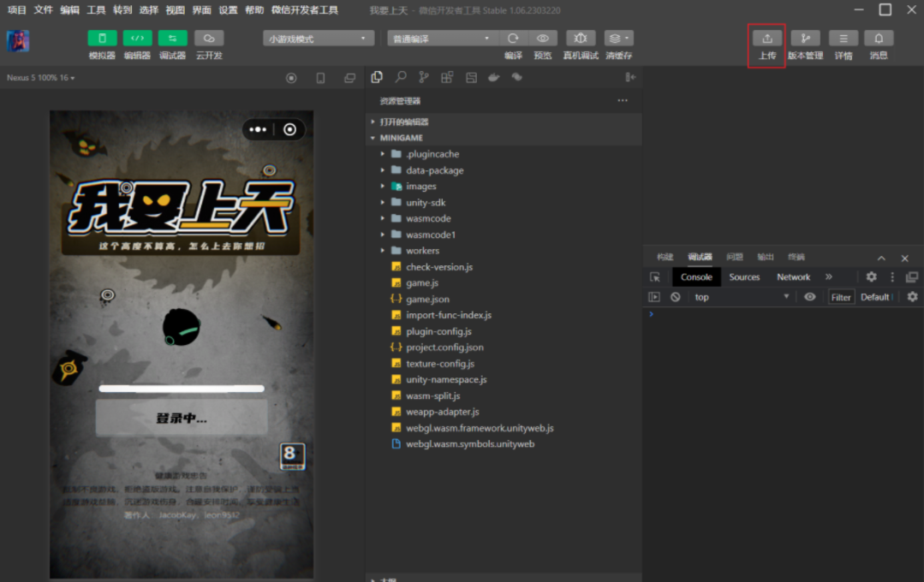Viewport: 924px width, 582px height.
Task: Switch to the Console tab
Action: 696,276
